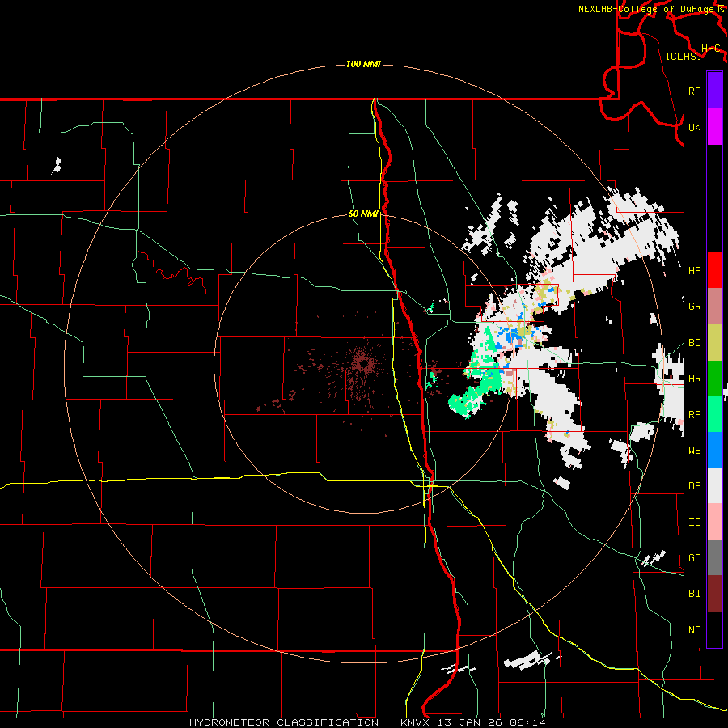Click the WS legend label
728x728 pixels.
pos(694,450)
